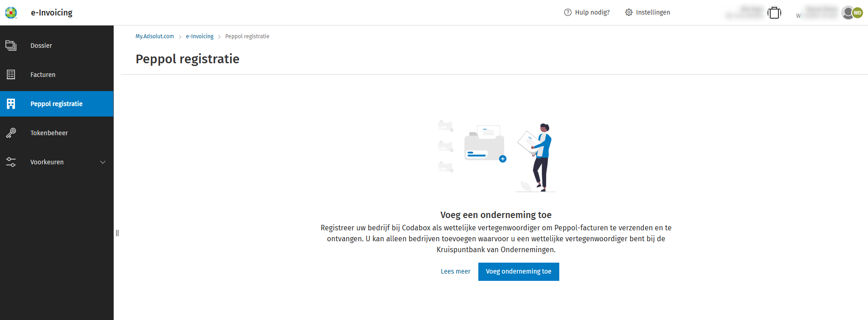Click the Peppol registratie building icon
The height and width of the screenshot is (320, 868).
[x=11, y=104]
